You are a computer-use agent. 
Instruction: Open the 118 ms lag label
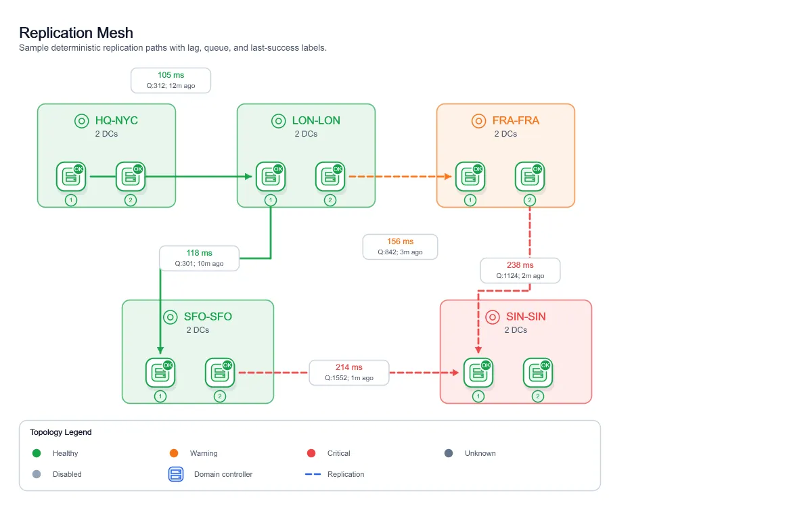[200, 258]
